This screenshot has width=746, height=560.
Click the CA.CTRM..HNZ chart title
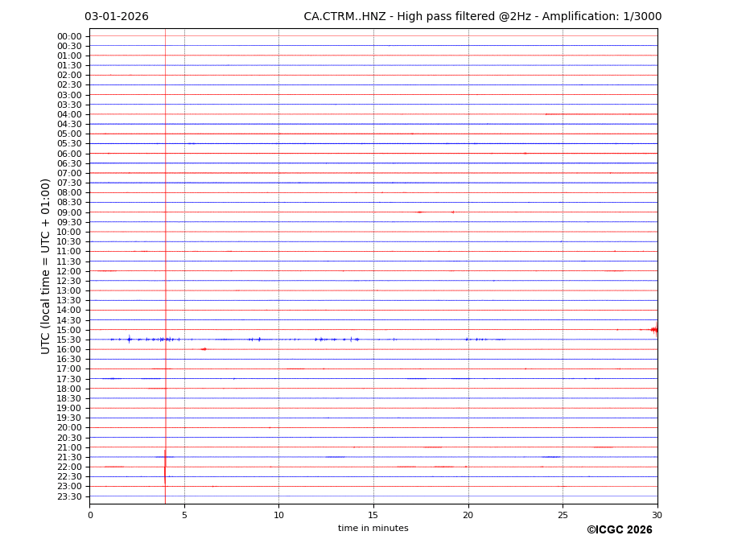482,17
